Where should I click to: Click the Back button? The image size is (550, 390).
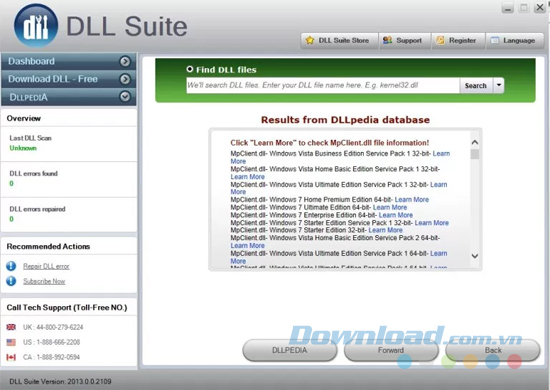click(x=493, y=350)
